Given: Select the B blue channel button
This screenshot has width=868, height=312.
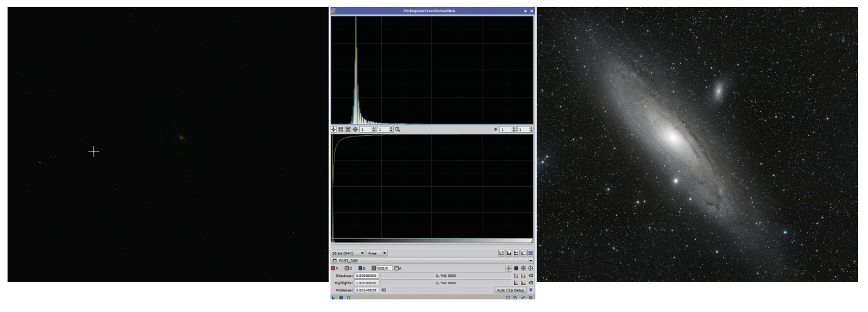Looking at the screenshot, I should pos(362,269).
